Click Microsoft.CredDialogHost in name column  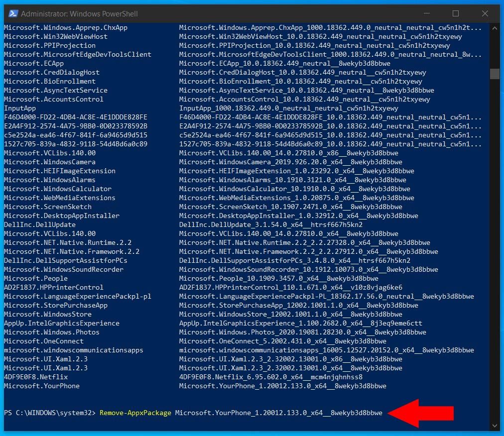tap(52, 72)
